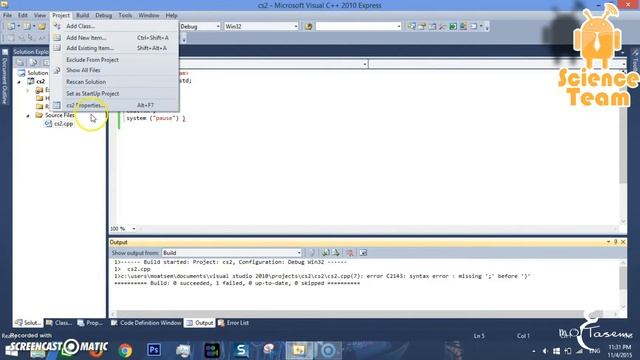Open the Window menu
Image resolution: width=640 pixels, height=360 pixels.
tap(149, 16)
